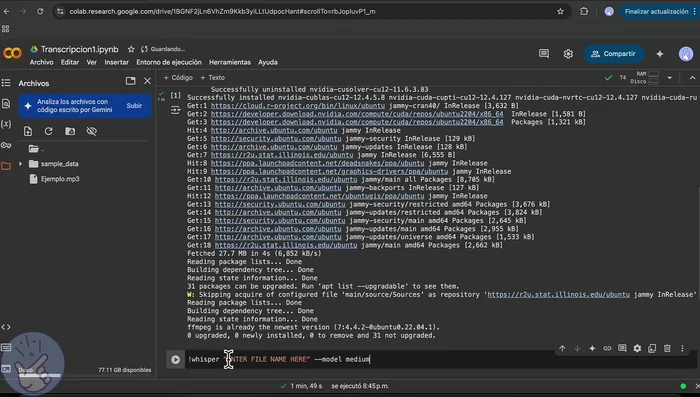Add a new Código cell
Viewport: 700px width, 397px height.
(x=178, y=78)
